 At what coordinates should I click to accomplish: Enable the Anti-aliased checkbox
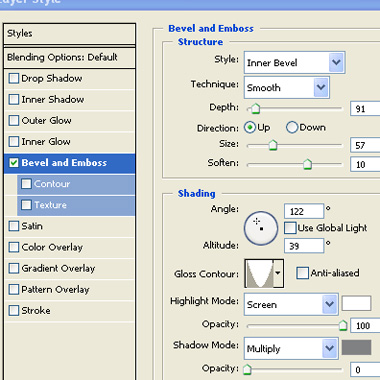pos(302,273)
